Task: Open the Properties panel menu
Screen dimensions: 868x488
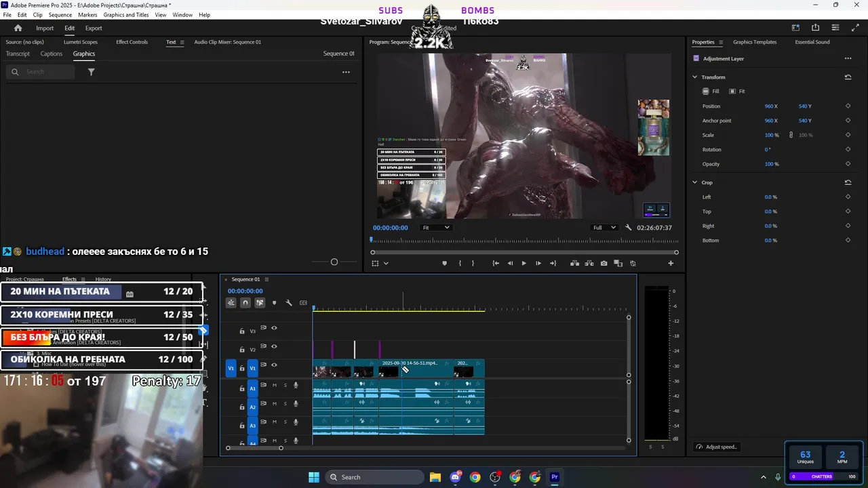Action: coord(721,42)
